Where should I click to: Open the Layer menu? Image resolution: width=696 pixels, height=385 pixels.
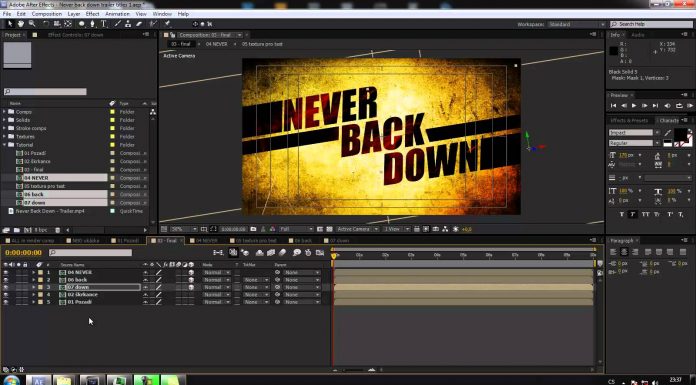74,14
